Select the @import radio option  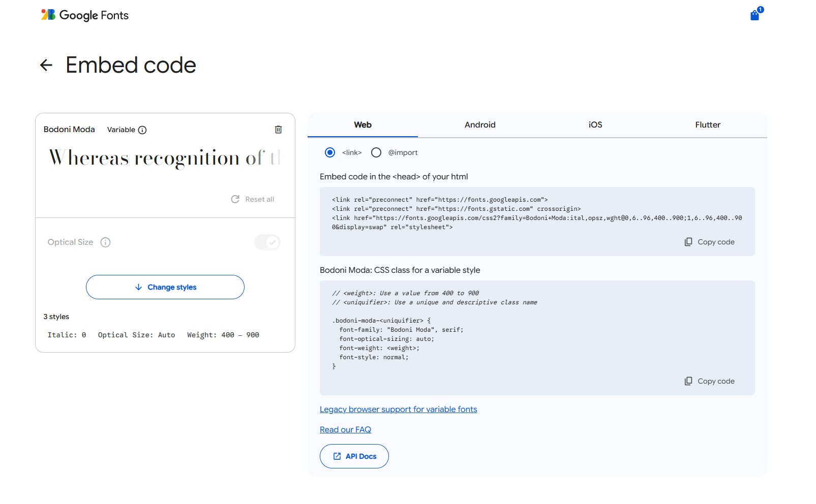[x=376, y=152]
